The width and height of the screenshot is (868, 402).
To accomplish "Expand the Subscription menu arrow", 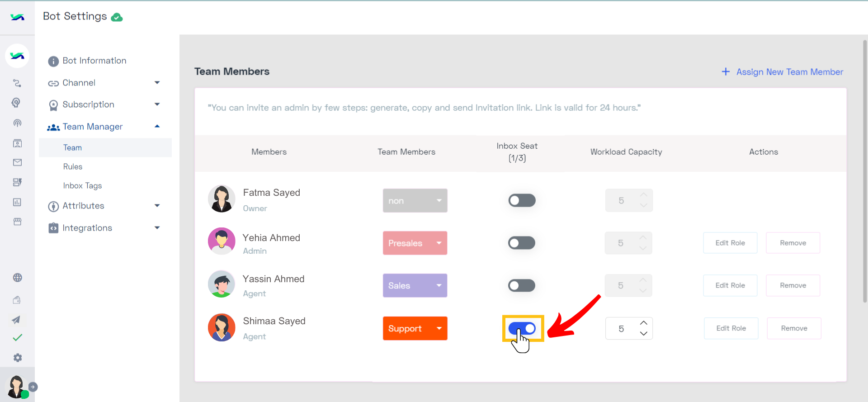I will point(157,104).
